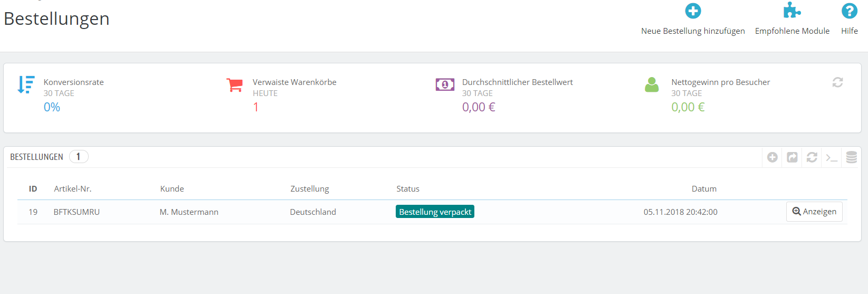Open order reference BFTKSUMRU

[x=77, y=212]
